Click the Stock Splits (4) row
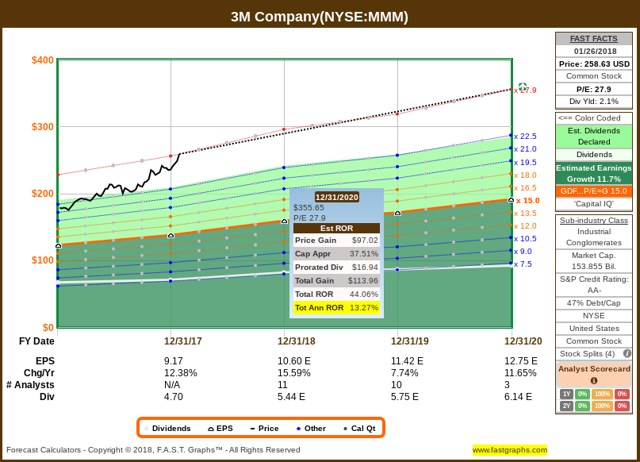 point(593,353)
